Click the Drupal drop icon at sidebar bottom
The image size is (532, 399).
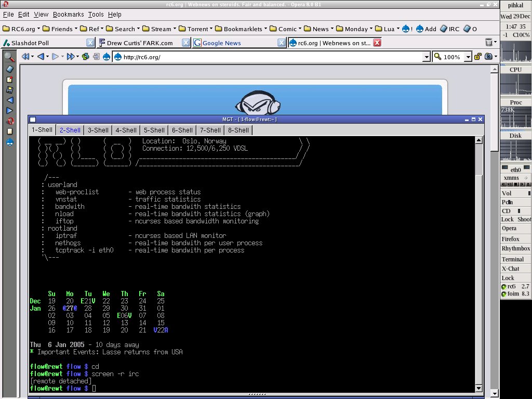(x=10, y=142)
